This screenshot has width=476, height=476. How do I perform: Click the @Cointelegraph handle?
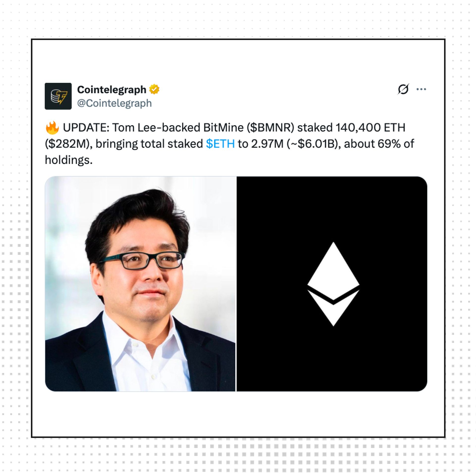[x=114, y=103]
